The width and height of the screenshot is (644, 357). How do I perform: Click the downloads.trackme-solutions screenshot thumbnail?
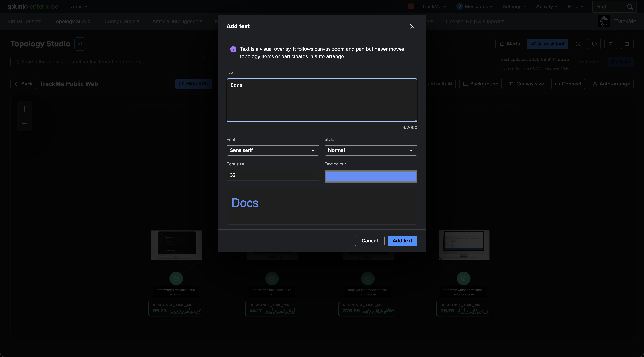click(464, 245)
